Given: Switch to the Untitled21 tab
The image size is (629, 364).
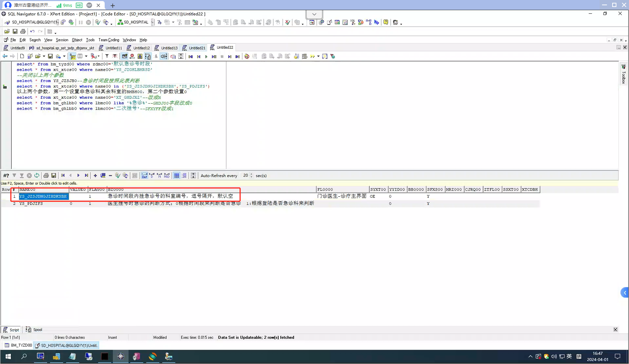Looking at the screenshot, I should click(197, 48).
